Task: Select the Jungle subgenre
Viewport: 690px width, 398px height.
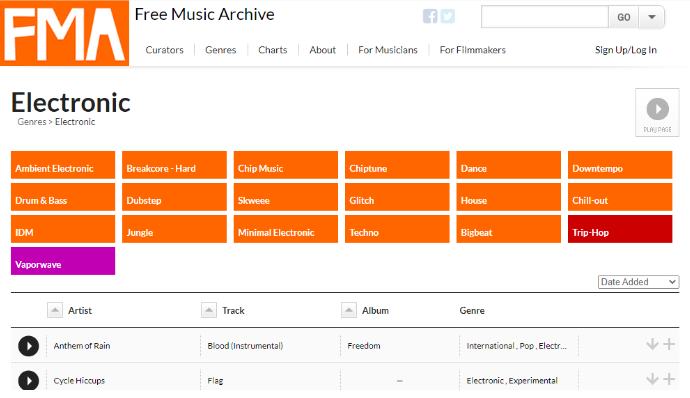Action: pyautogui.click(x=174, y=229)
